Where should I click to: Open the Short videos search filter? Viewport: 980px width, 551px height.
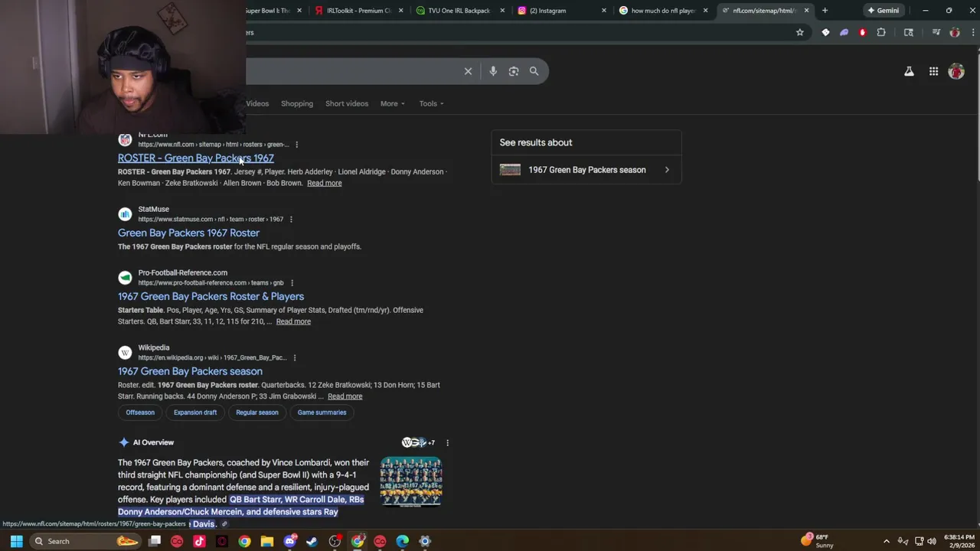click(x=347, y=103)
